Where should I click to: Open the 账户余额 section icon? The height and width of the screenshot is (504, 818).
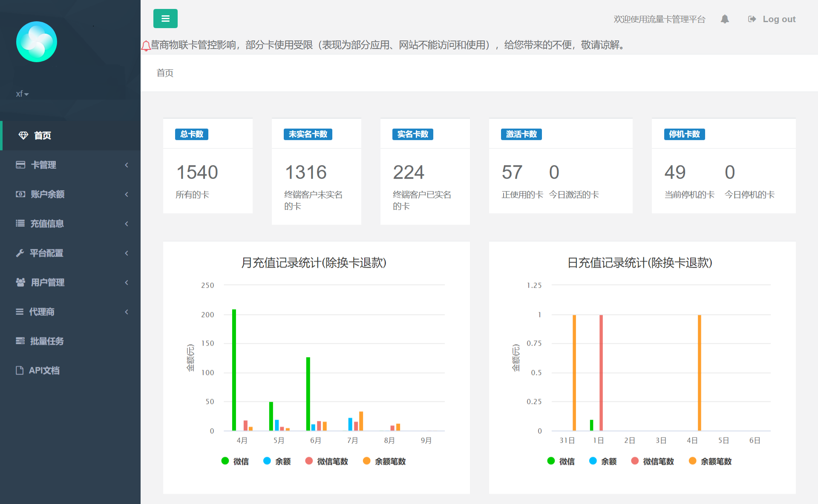click(x=20, y=194)
